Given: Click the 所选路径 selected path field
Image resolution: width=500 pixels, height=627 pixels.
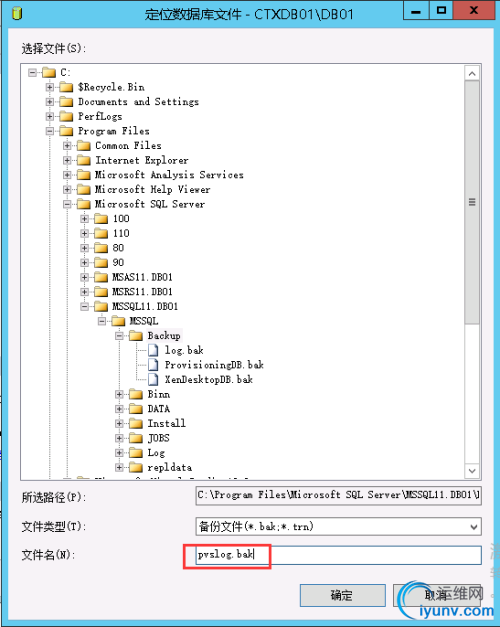Looking at the screenshot, I should pos(338,495).
